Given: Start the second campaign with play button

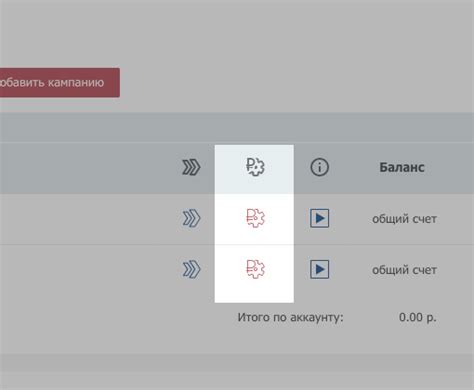Looking at the screenshot, I should (x=320, y=269).
